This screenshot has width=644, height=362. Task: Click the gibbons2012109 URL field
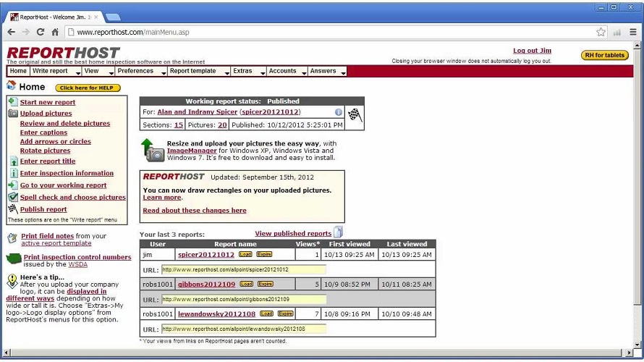(x=244, y=299)
